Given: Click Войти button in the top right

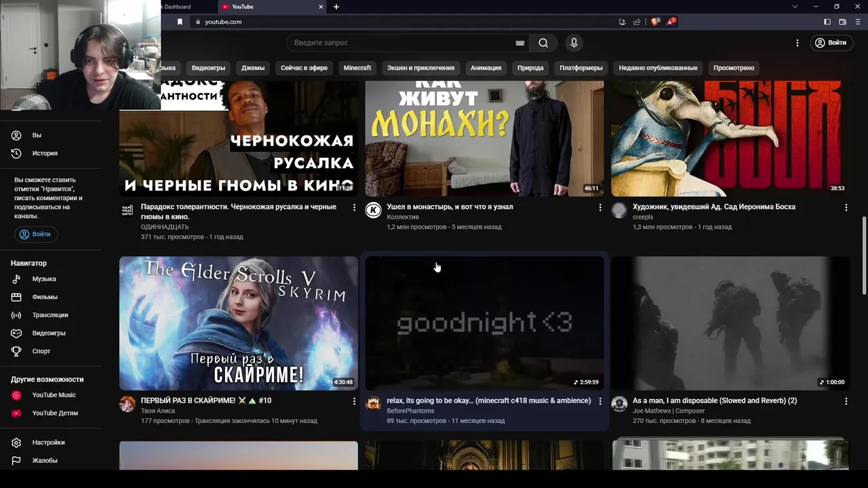Looking at the screenshot, I should click(x=831, y=43).
